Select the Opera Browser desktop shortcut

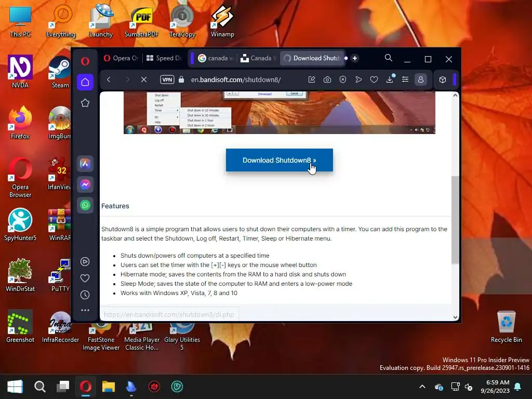pyautogui.click(x=20, y=178)
